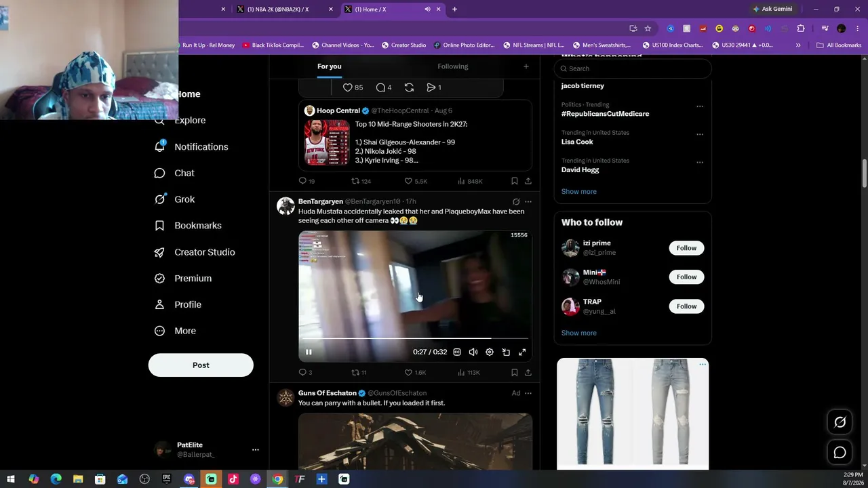Open File Explorer from the taskbar

click(78, 479)
